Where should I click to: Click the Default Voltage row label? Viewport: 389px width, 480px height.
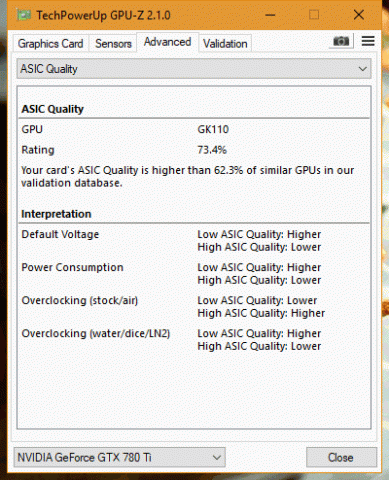60,234
